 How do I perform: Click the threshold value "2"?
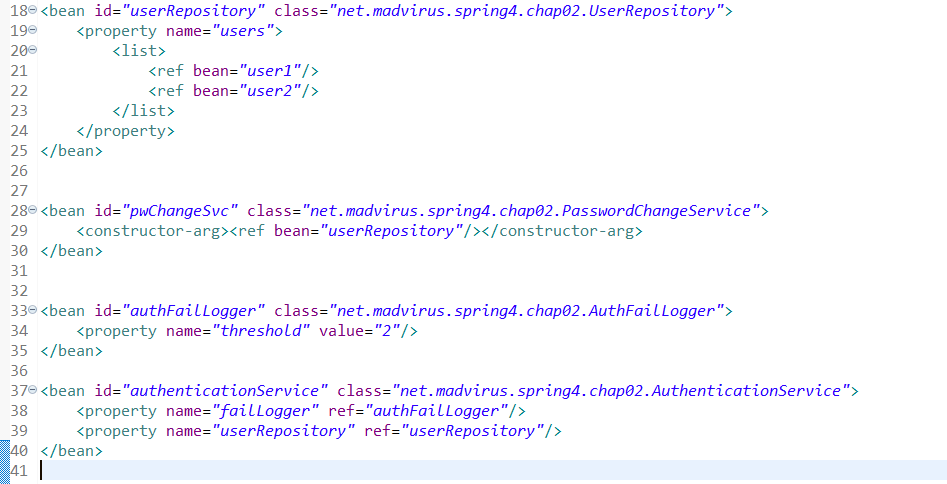point(387,331)
